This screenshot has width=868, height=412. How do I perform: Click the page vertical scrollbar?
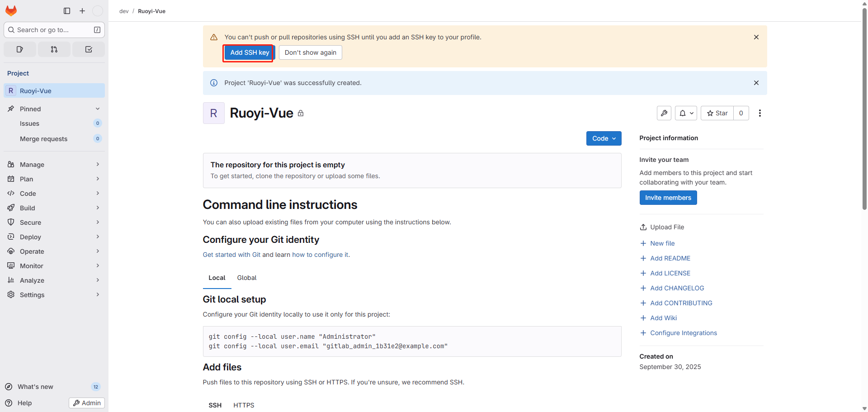coord(864,109)
